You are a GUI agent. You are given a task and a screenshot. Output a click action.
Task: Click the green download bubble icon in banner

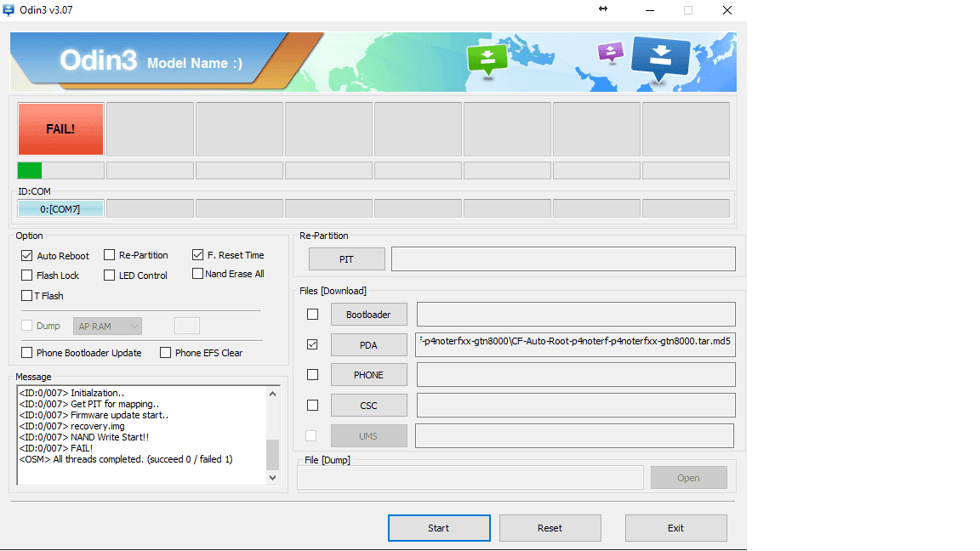[487, 60]
